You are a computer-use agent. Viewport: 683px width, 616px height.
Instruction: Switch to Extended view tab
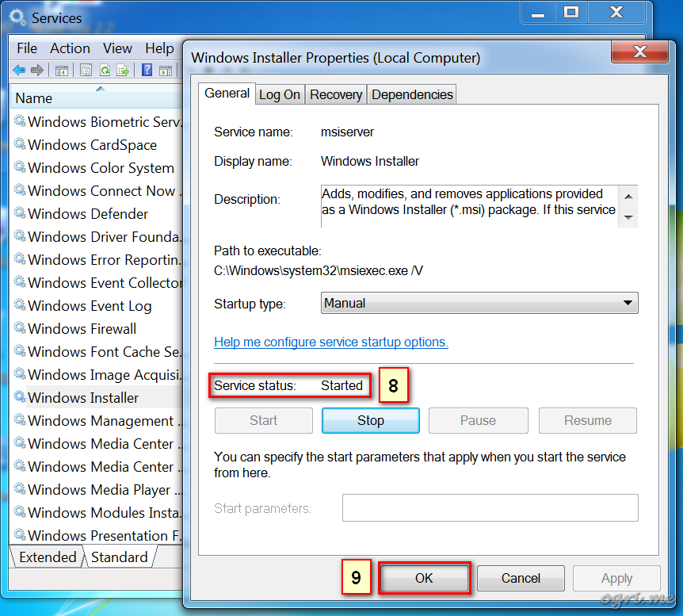click(48, 557)
